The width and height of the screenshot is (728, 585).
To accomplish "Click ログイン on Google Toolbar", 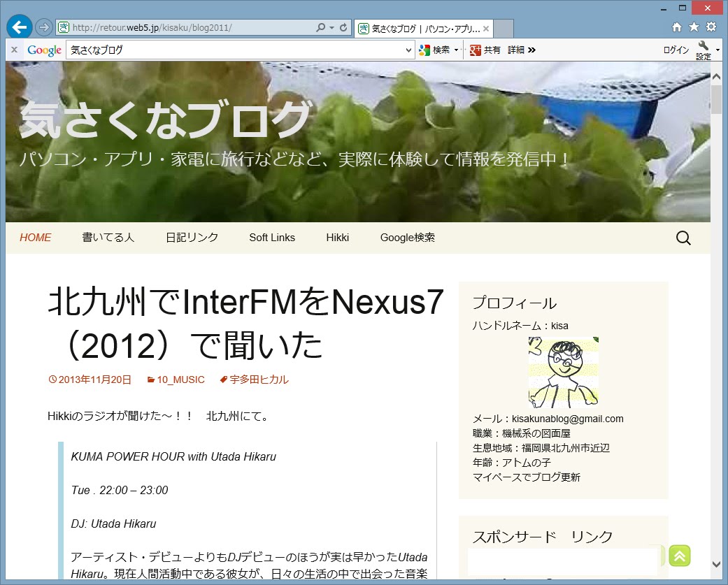I will (x=676, y=50).
